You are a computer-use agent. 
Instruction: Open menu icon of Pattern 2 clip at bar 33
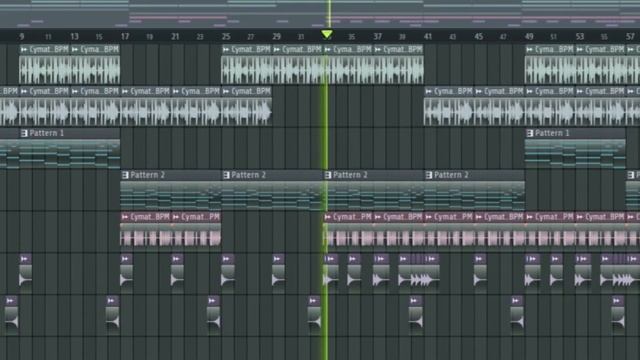[328, 175]
